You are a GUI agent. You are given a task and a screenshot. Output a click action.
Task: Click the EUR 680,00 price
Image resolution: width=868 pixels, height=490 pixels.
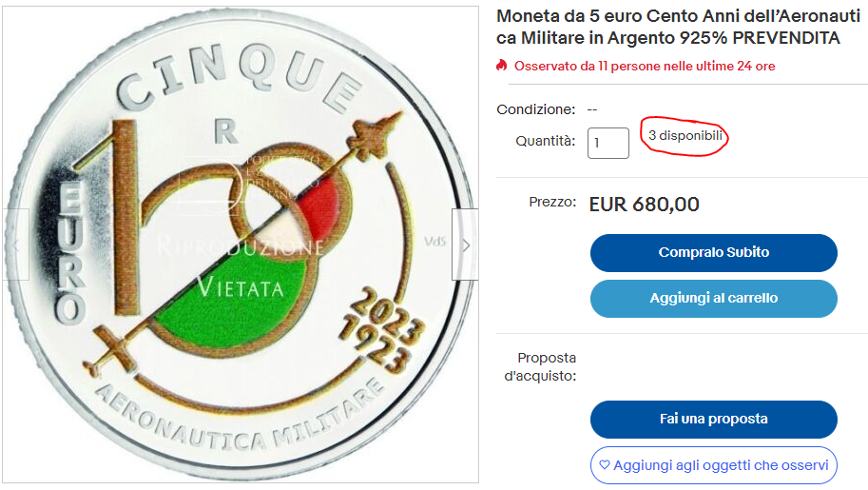[x=644, y=205]
